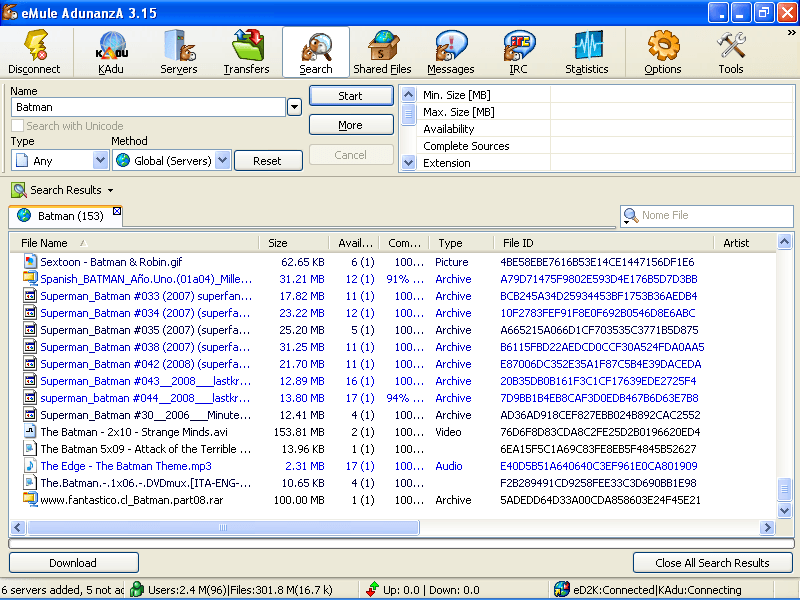Open the Messages section
The height and width of the screenshot is (600, 800).
451,53
